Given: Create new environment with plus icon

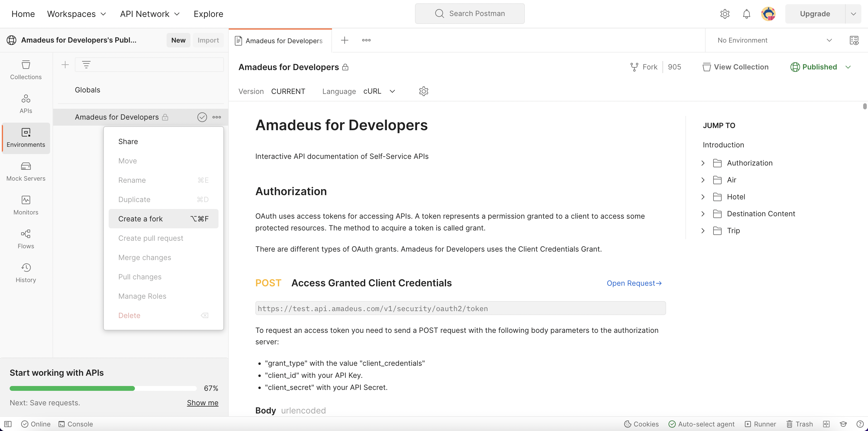Looking at the screenshot, I should tap(65, 64).
